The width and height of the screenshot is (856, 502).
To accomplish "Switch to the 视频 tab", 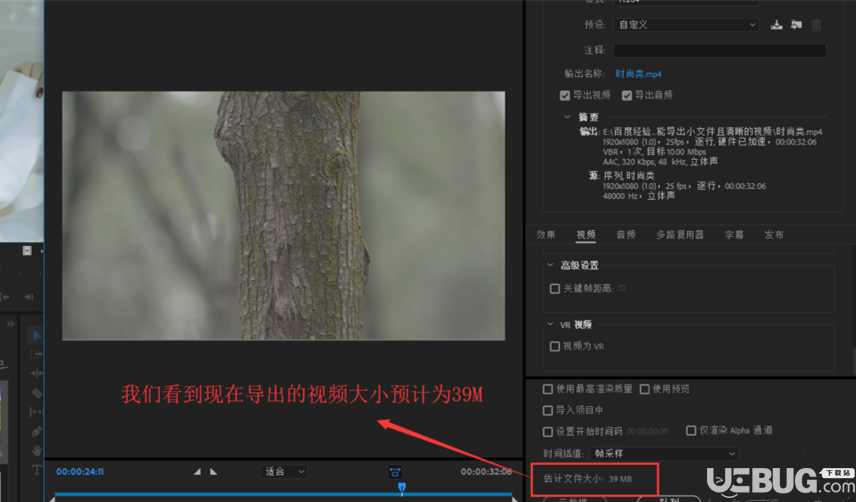I will (586, 235).
